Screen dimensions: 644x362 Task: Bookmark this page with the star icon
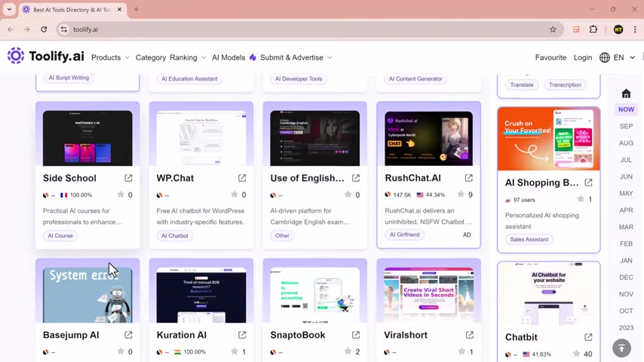pyautogui.click(x=553, y=29)
